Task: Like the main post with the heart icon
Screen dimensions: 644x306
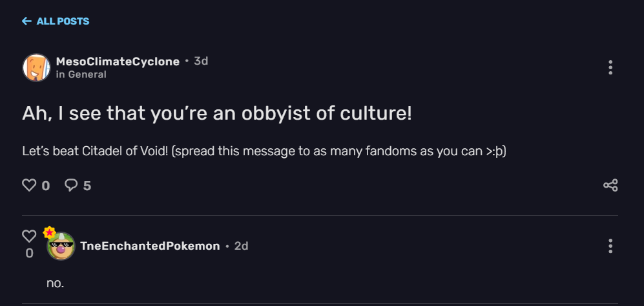Action: click(x=29, y=186)
